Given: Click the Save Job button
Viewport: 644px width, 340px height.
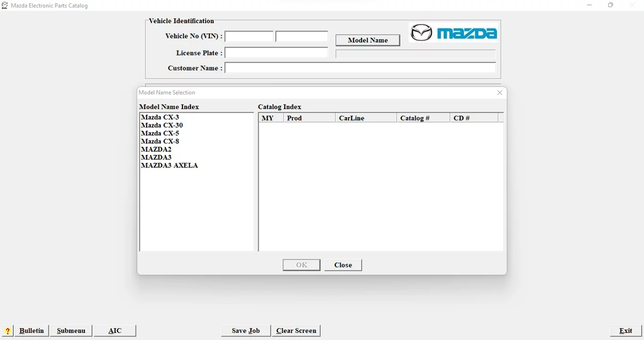Looking at the screenshot, I should [245, 331].
